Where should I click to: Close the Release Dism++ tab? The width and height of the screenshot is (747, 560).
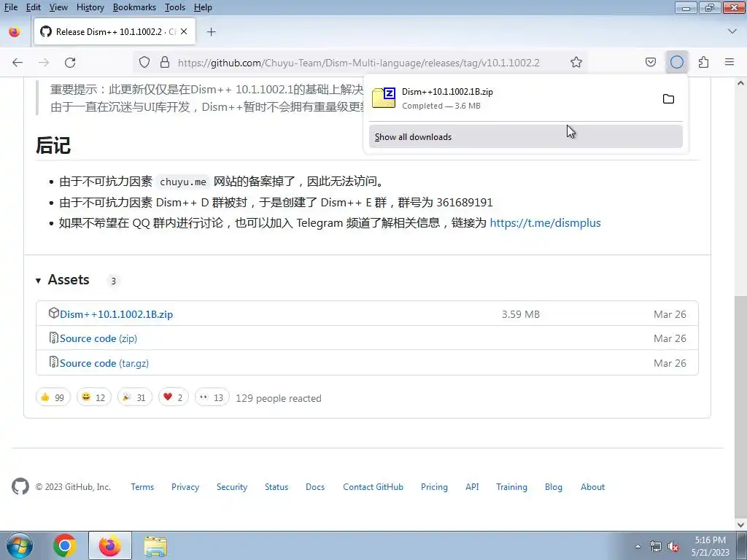184,31
